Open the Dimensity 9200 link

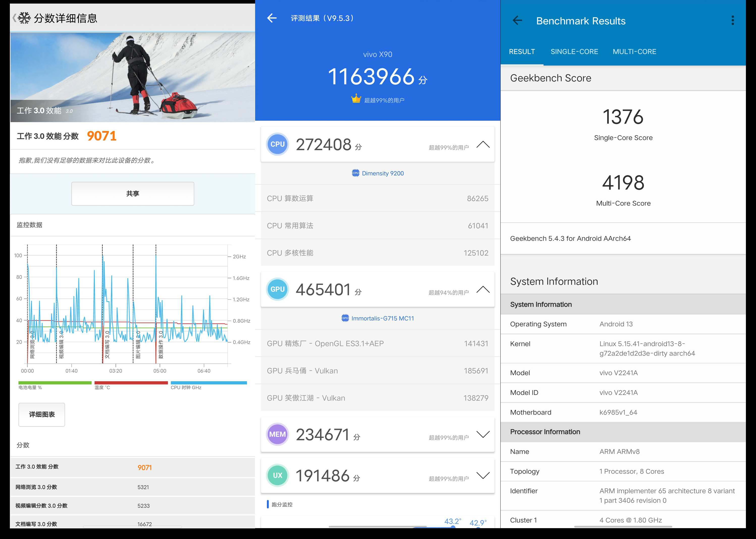(x=383, y=173)
